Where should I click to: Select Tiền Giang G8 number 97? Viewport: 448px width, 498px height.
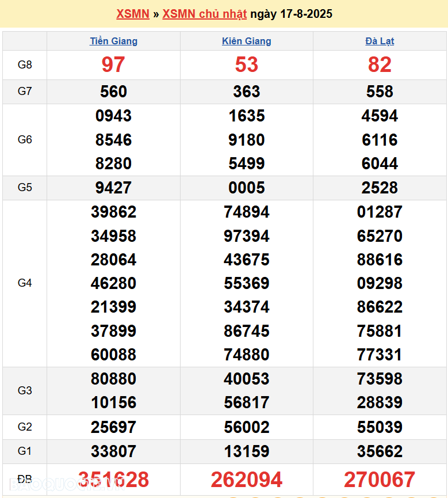[x=113, y=64]
